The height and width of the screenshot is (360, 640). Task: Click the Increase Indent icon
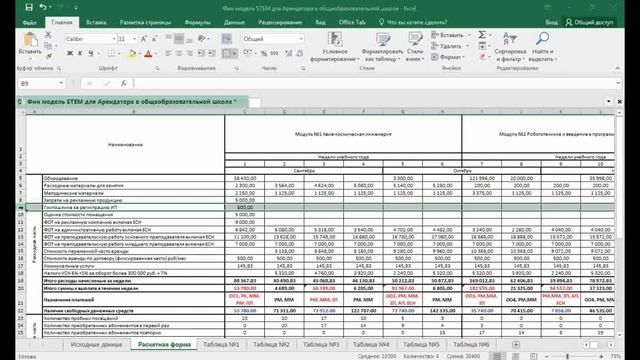212,53
